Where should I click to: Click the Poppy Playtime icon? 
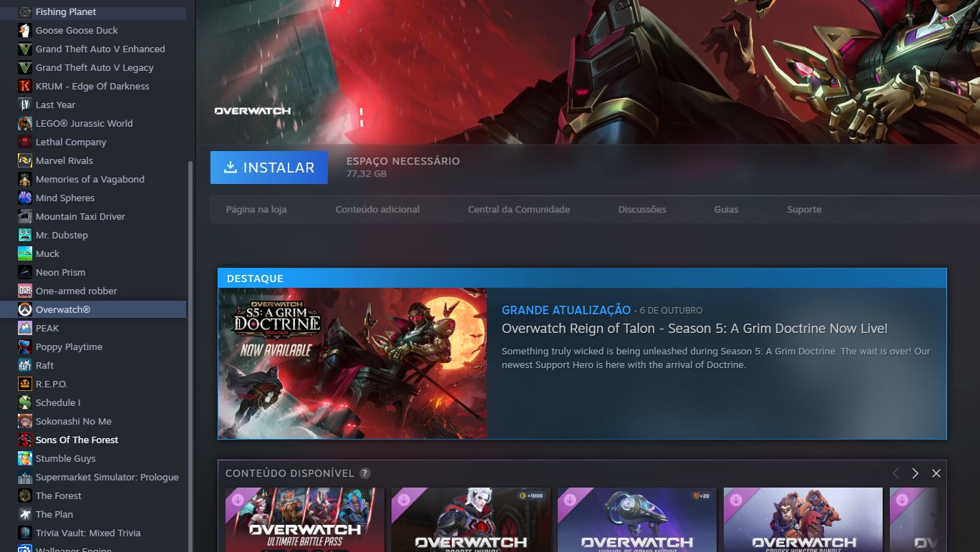25,347
